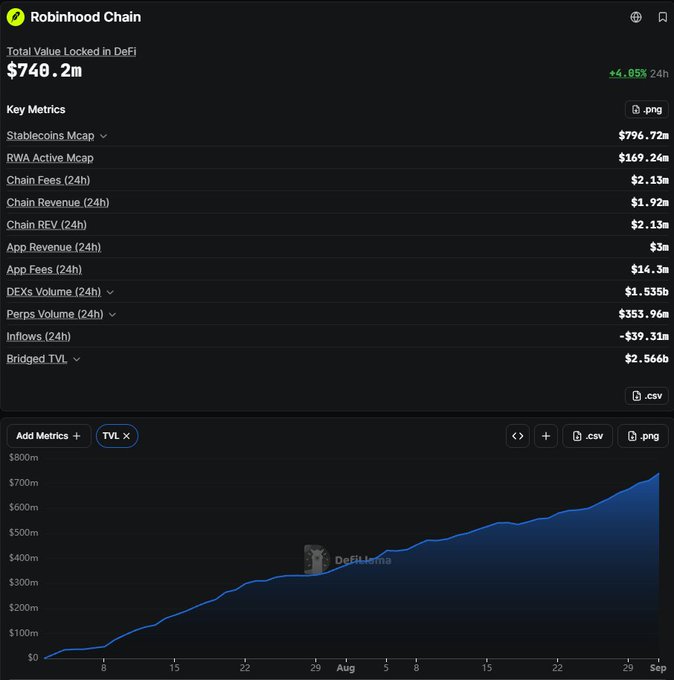Click the chart line peak near Sep
Screen dimensions: 674x680
pyautogui.click(x=658, y=474)
